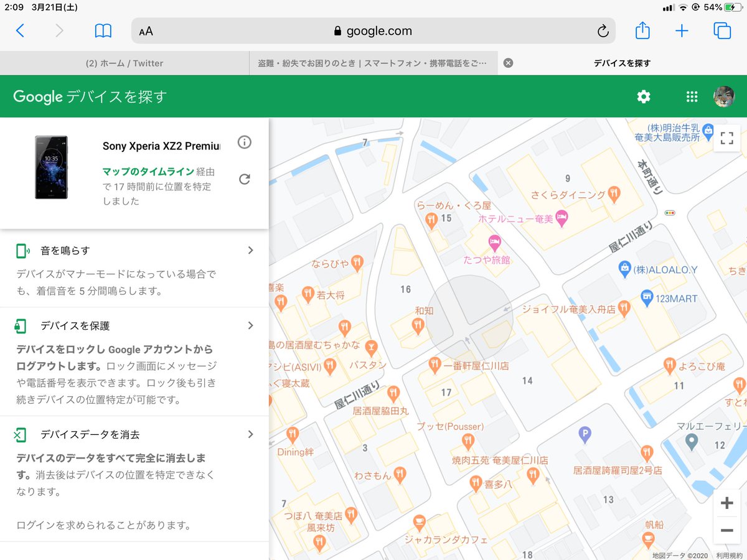Tap the Dining絆 restaurant pin

pos(292,435)
